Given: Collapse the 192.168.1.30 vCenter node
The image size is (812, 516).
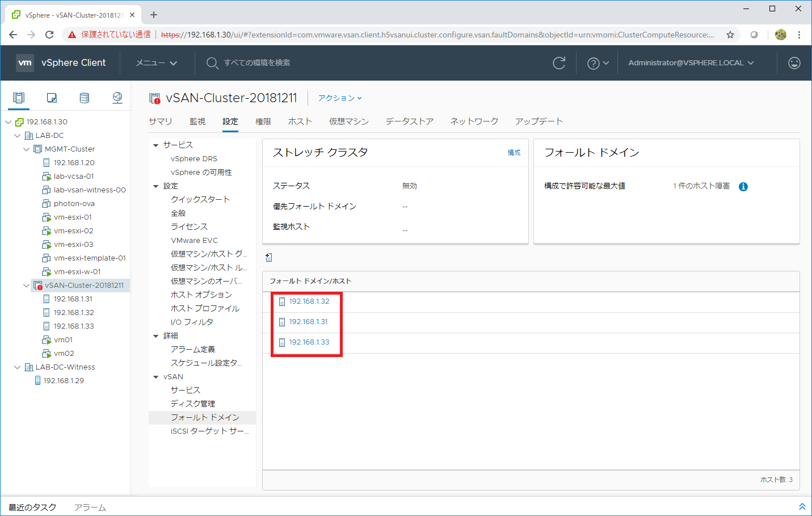Looking at the screenshot, I should click(x=8, y=122).
